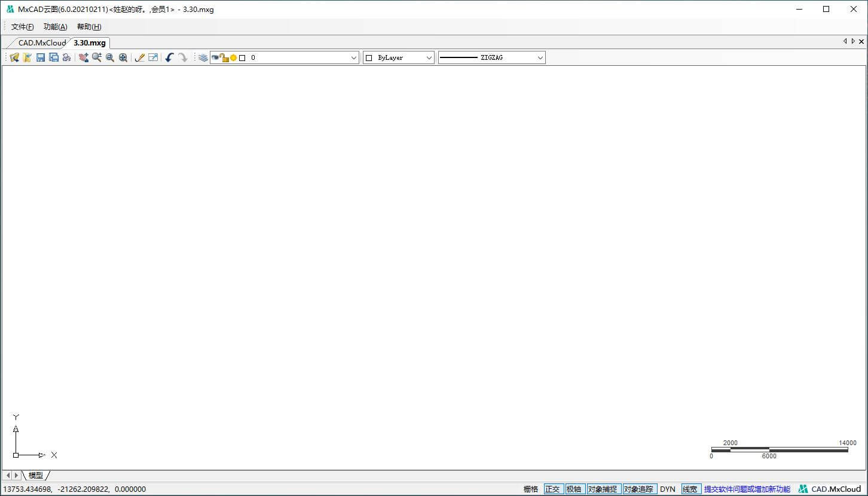Click the UCS axis origin icon
This screenshot has width=868, height=496.
click(16, 455)
